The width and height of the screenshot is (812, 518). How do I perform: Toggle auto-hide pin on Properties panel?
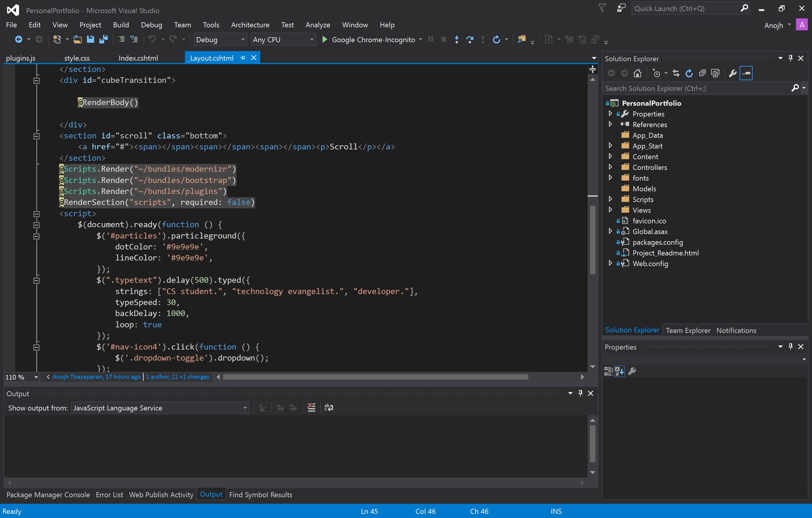[x=790, y=347]
